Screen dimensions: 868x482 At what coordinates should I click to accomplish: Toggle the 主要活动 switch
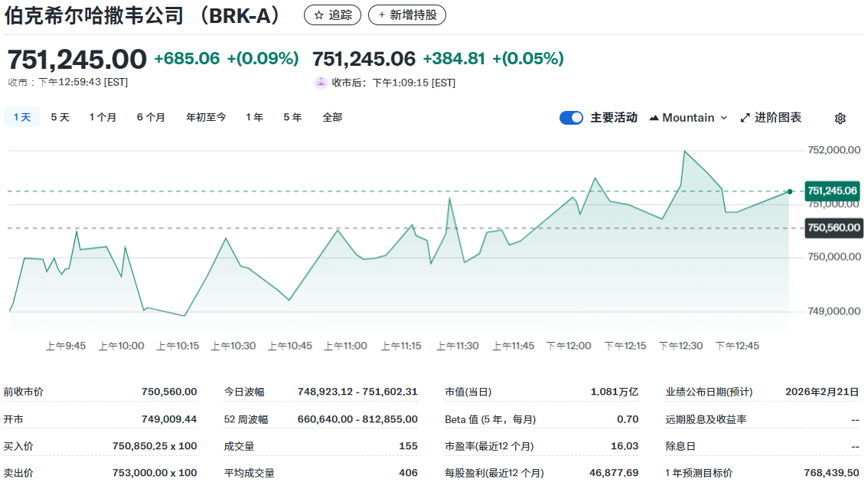coord(571,118)
